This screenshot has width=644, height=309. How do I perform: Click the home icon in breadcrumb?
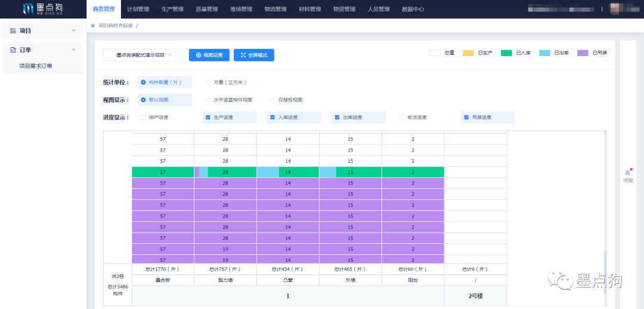[x=93, y=26]
